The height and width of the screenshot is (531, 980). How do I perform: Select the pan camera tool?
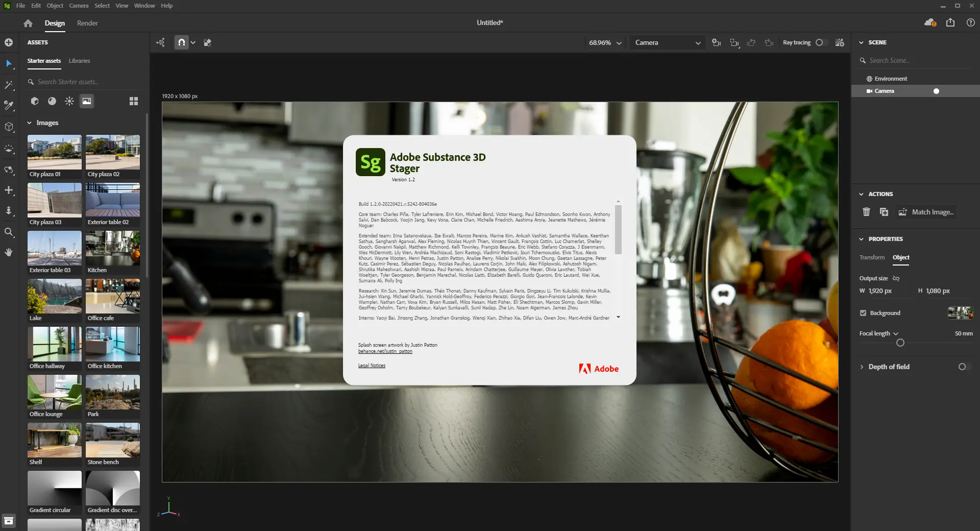click(9, 190)
